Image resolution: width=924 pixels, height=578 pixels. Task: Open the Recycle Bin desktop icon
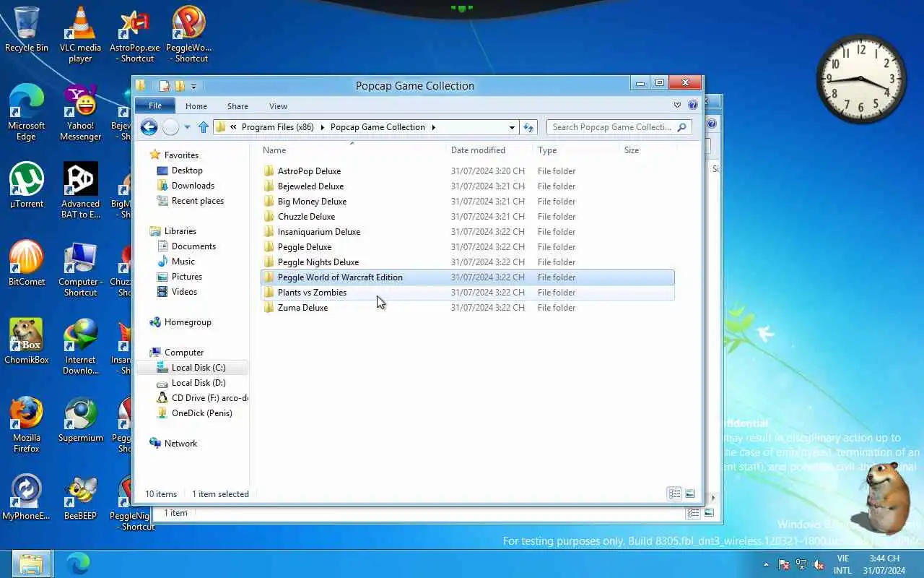click(27, 30)
